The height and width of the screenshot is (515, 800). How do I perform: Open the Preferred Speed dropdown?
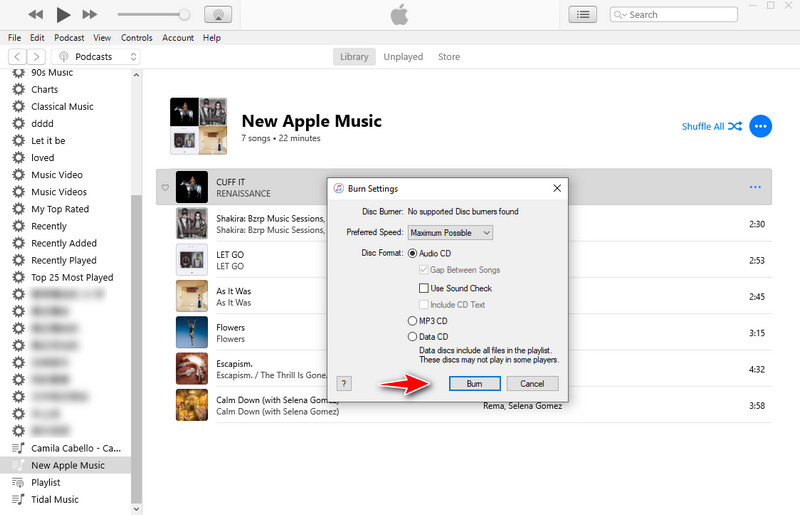[451, 233]
